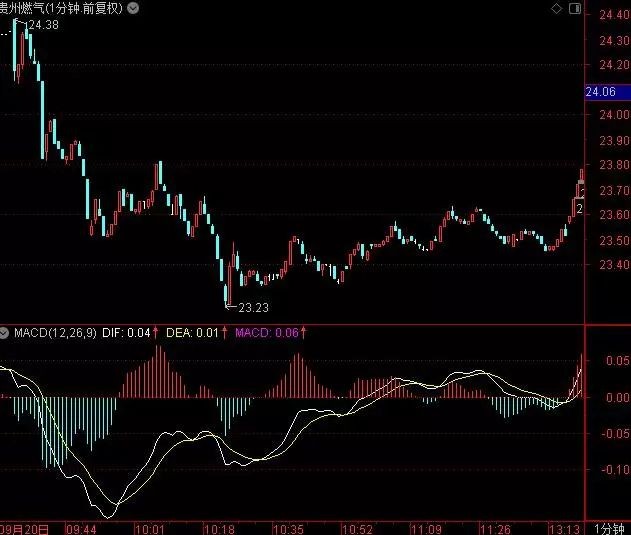Click the 09月20日 date label
This screenshot has height=535, width=631.
(x=24, y=529)
